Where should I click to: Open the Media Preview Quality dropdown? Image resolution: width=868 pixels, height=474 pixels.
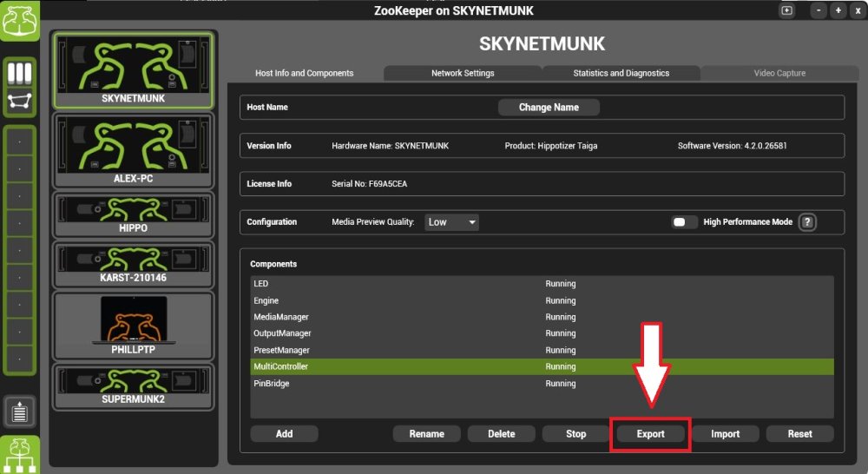point(451,222)
